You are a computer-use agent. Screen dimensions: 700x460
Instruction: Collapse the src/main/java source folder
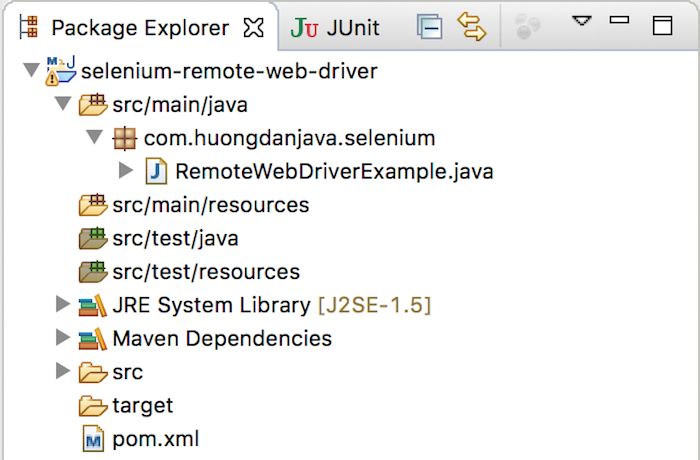[63, 104]
